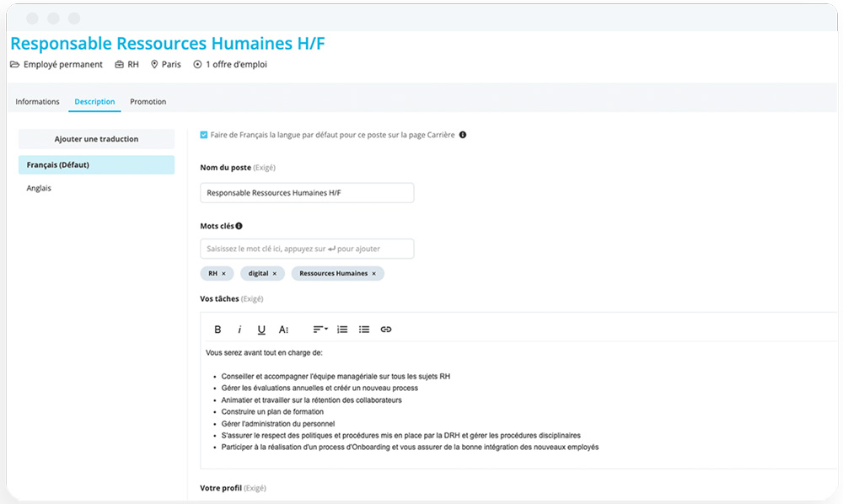Remove the Ressources Humaines keyword tag
843x504 pixels.
(x=374, y=274)
